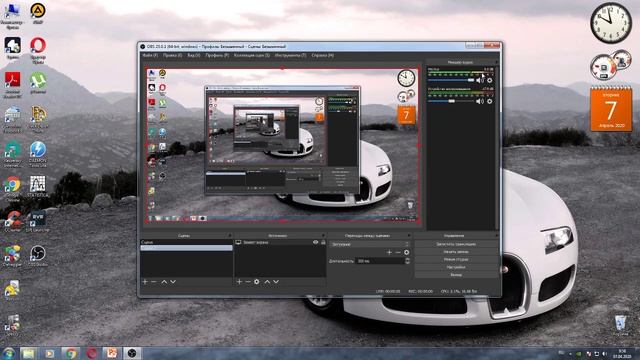The image size is (640, 360).
Task: Open the desktop audio device settings gear
Action: coord(489,101)
